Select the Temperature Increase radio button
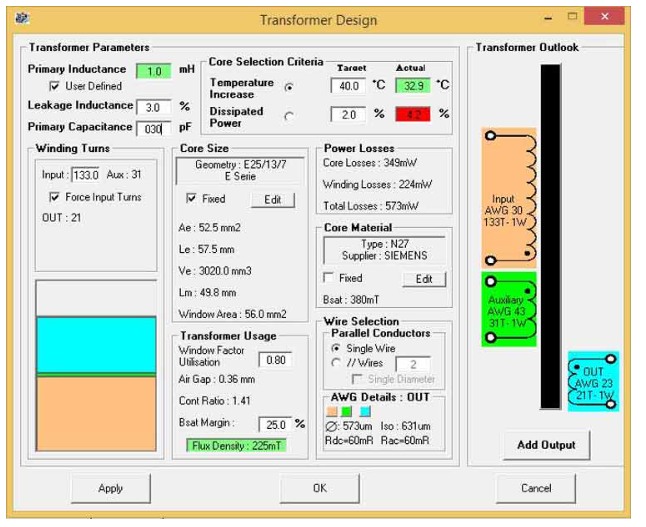Viewport: 646px width, 527px height. point(290,87)
